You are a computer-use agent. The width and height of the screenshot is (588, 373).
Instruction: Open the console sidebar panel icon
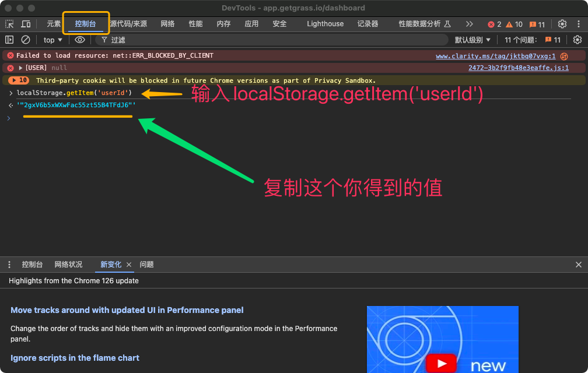[9, 40]
